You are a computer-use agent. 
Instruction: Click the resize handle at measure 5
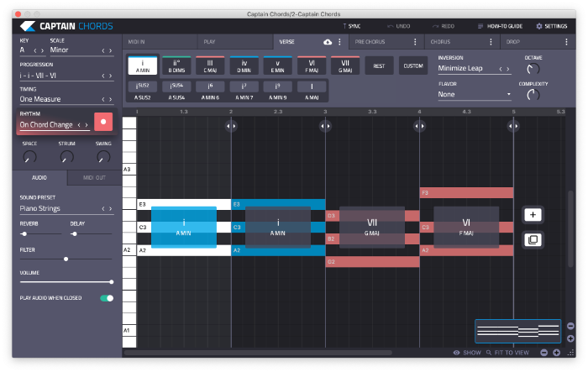tap(513, 126)
